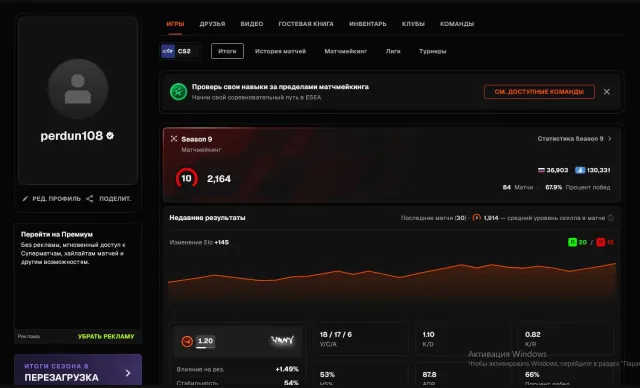Select the Итоги sub-tab

[227, 51]
